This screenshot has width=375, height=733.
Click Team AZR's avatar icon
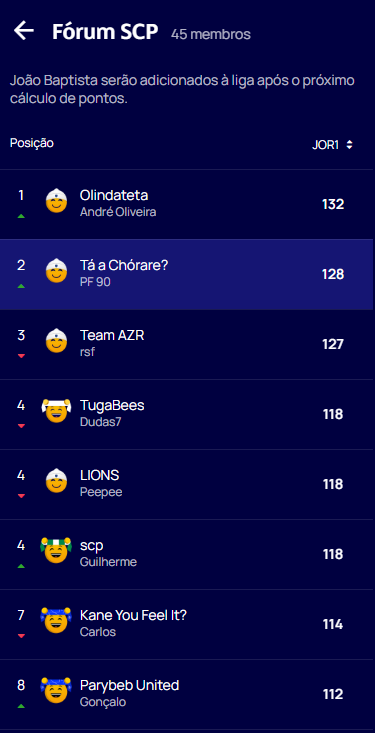coord(56,341)
